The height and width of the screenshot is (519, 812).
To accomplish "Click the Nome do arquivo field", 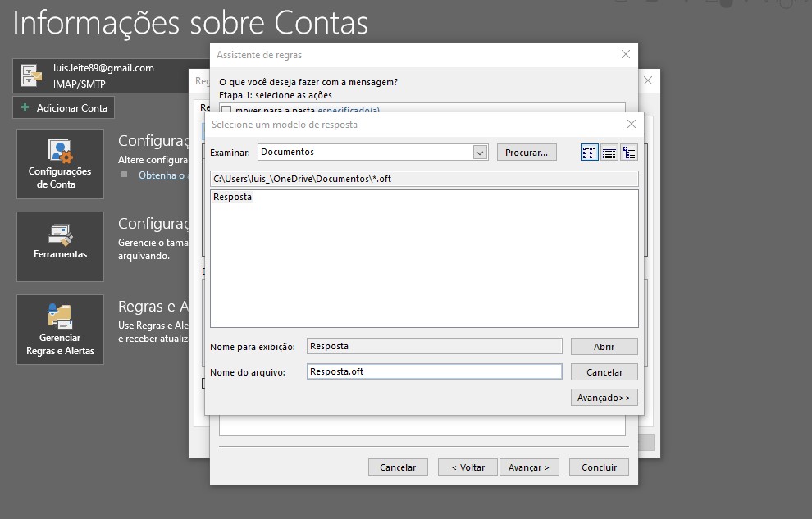I will click(x=434, y=371).
